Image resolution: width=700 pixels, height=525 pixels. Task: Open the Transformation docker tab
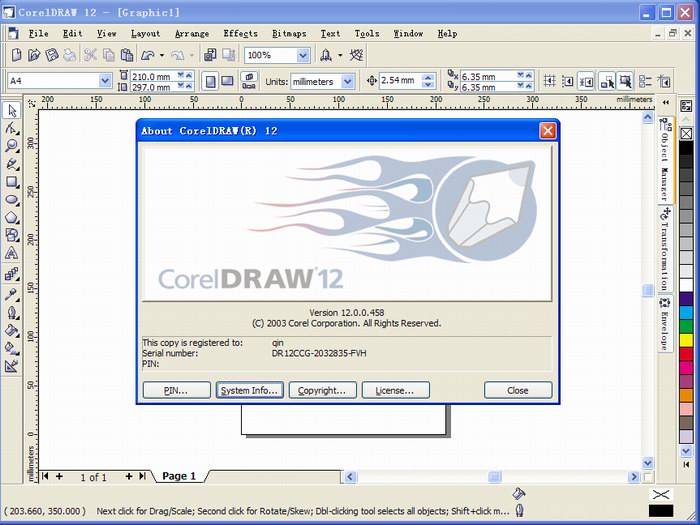(x=665, y=249)
